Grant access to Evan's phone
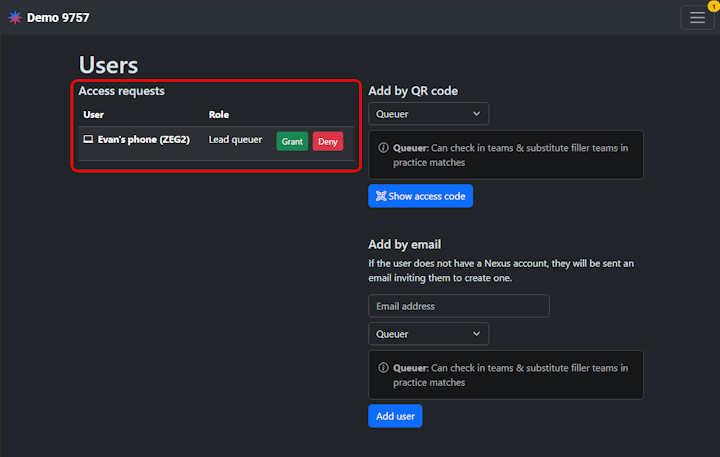 pos(292,141)
